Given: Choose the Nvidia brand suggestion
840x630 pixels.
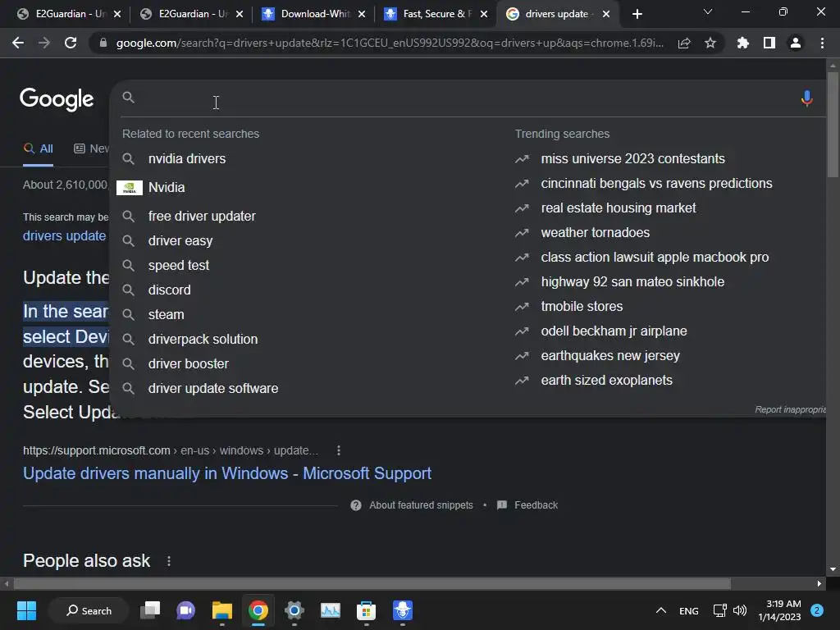Looking at the screenshot, I should click(167, 188).
